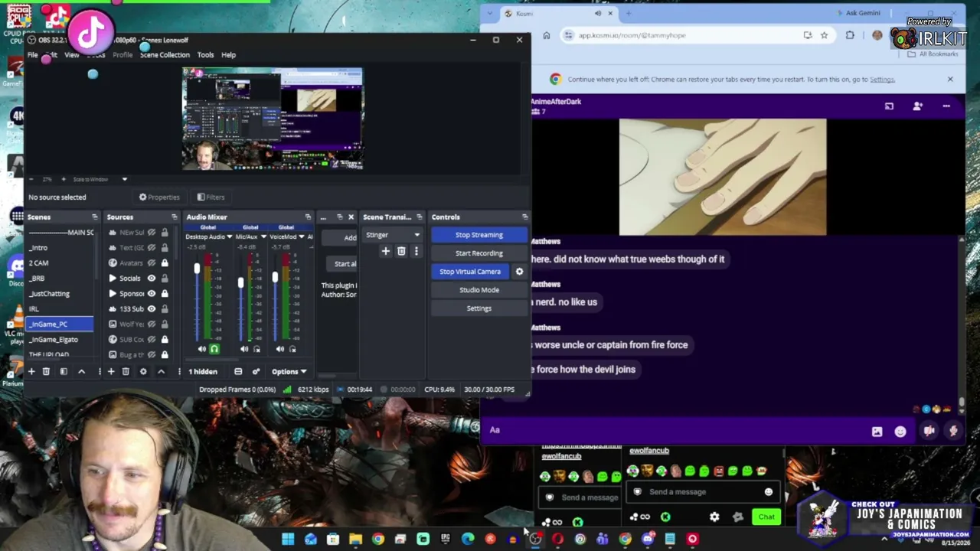Open Chrome extensions puzzle icon

pos(850,35)
